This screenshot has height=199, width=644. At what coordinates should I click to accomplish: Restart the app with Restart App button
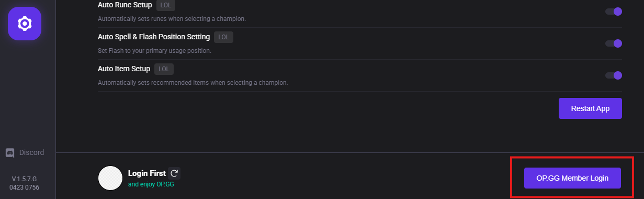pos(590,108)
